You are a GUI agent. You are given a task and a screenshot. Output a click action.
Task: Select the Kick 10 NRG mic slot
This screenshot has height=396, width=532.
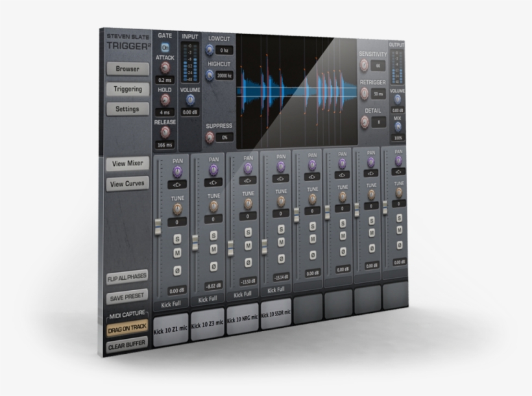pyautogui.click(x=242, y=319)
